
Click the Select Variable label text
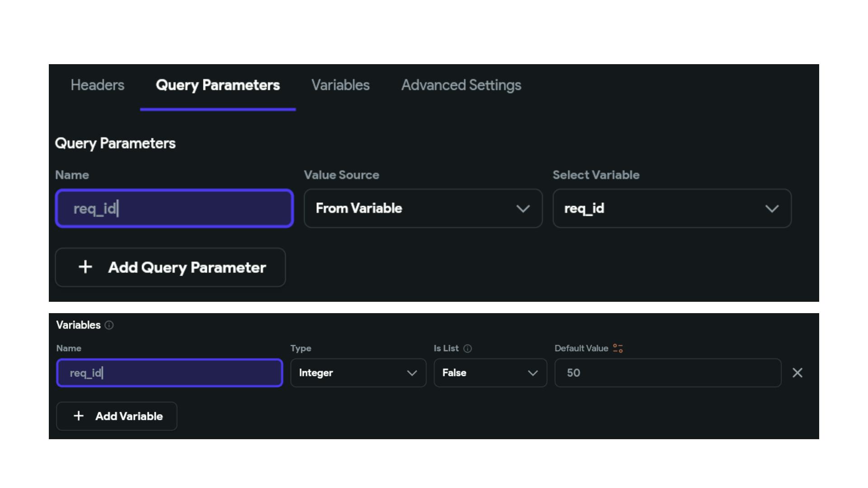tap(596, 175)
